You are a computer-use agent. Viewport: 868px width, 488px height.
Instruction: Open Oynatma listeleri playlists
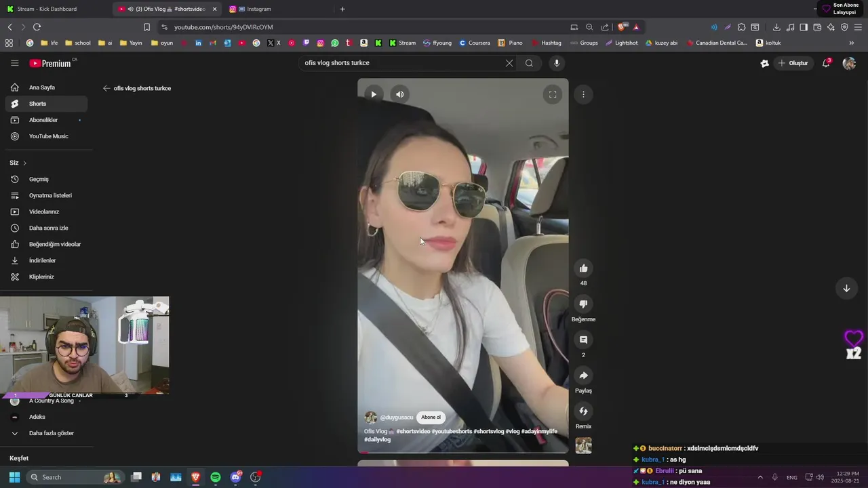point(46,195)
